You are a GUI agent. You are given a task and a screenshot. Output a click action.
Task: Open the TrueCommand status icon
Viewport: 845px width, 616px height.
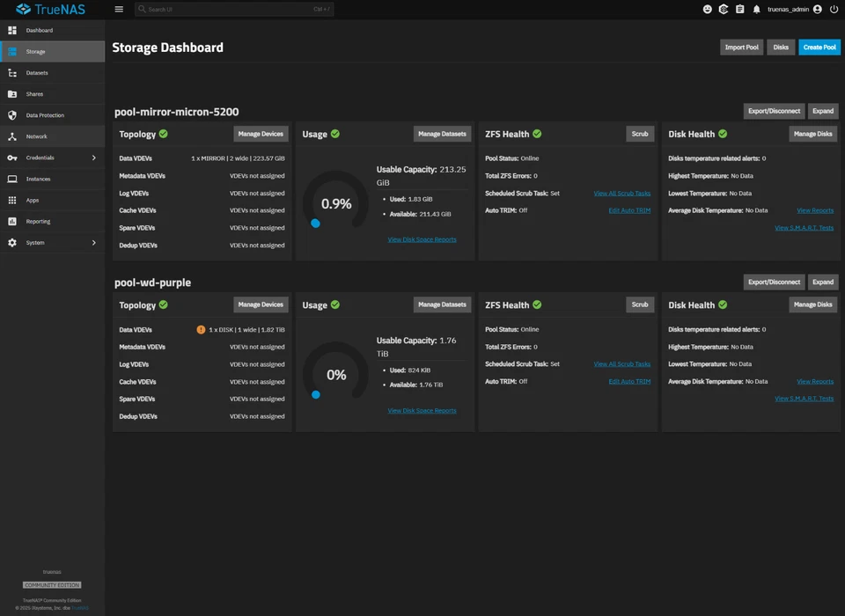click(x=724, y=9)
